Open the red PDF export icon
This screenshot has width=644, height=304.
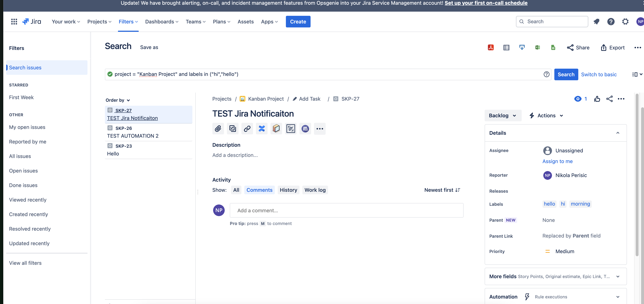click(490, 47)
